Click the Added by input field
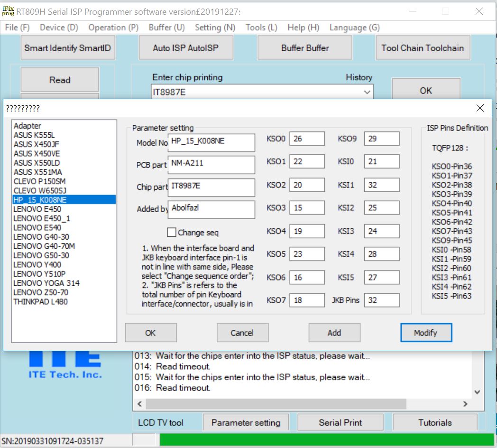Viewport: 497px width, 448px height. coord(212,209)
